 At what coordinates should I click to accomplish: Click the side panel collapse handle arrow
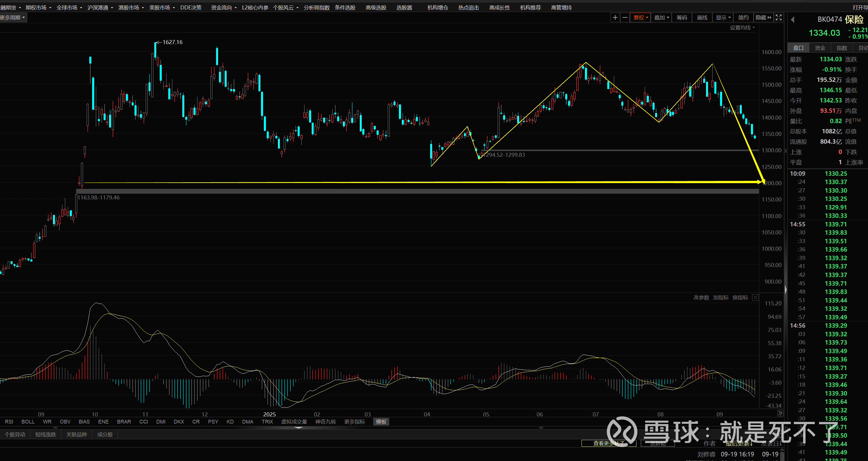pos(786,290)
